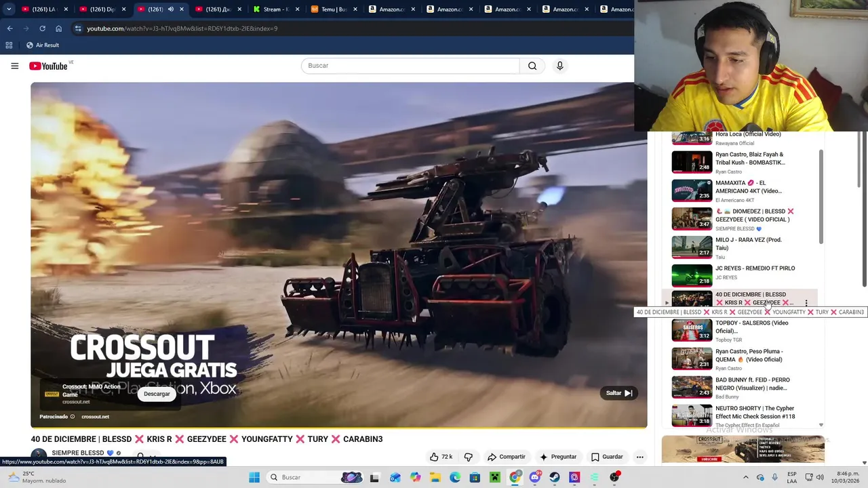Focus the Windows taskbar Buscar box
This screenshot has height=488, width=868.
click(x=315, y=477)
